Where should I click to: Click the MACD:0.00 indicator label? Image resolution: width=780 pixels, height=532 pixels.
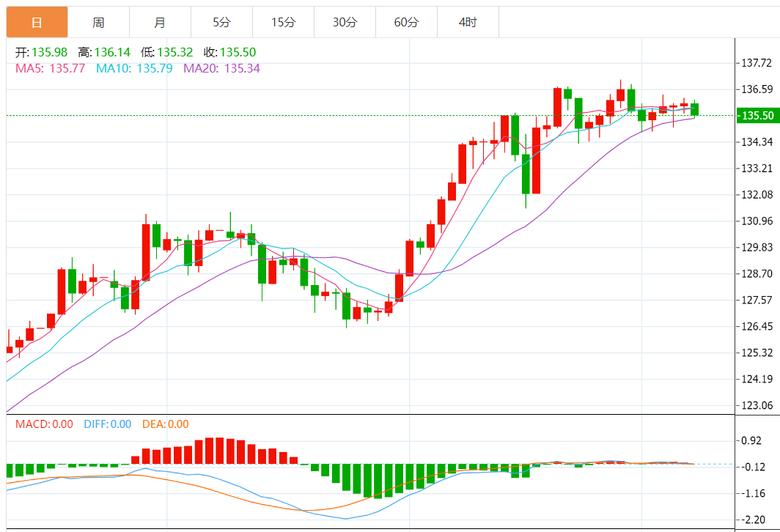(x=44, y=424)
